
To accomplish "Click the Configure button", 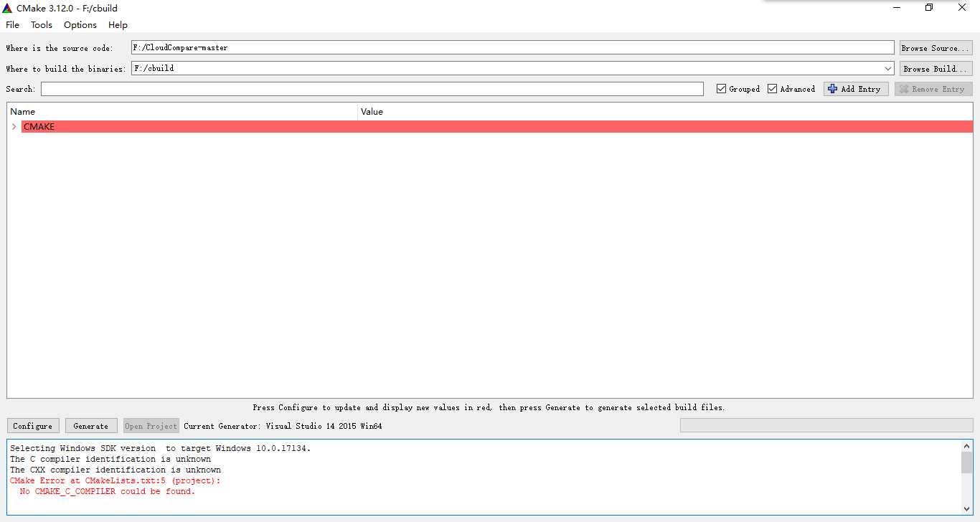I will tap(33, 426).
